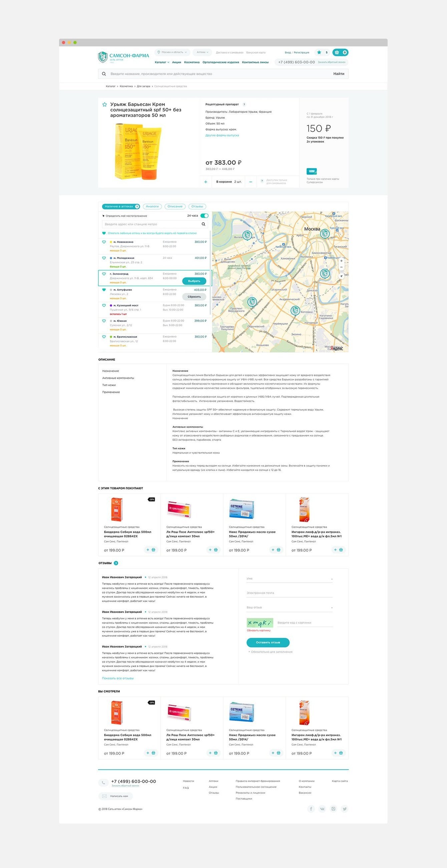
Task: Add Биодерма Себиум to cart in С этим товаром покупают
Action: [151, 550]
